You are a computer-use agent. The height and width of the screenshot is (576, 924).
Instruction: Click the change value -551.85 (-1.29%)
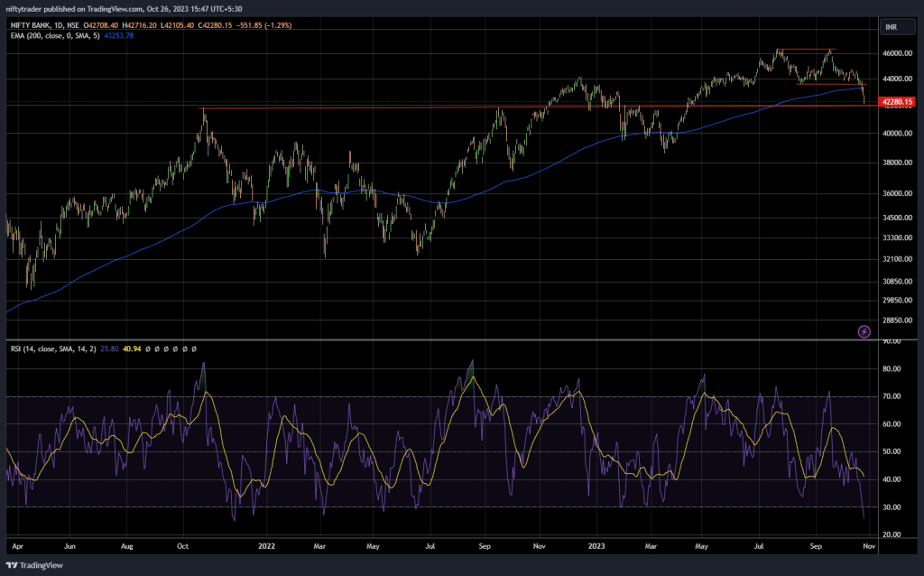(263, 25)
